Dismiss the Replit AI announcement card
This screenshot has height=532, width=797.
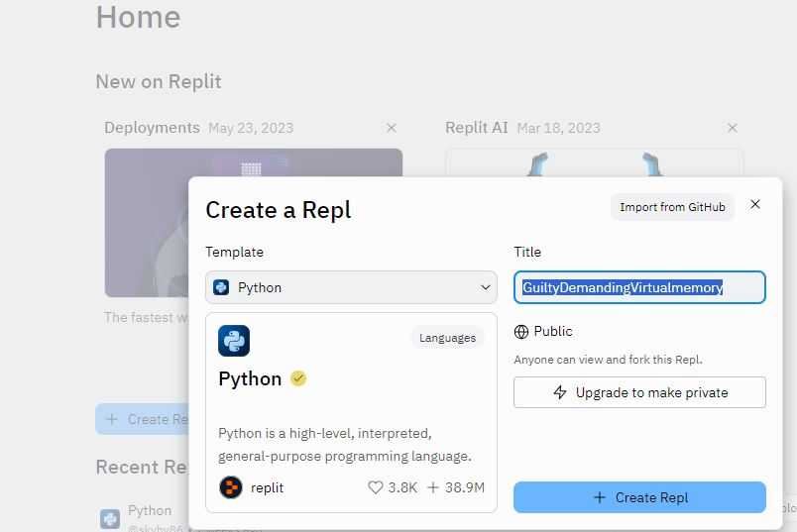(732, 128)
